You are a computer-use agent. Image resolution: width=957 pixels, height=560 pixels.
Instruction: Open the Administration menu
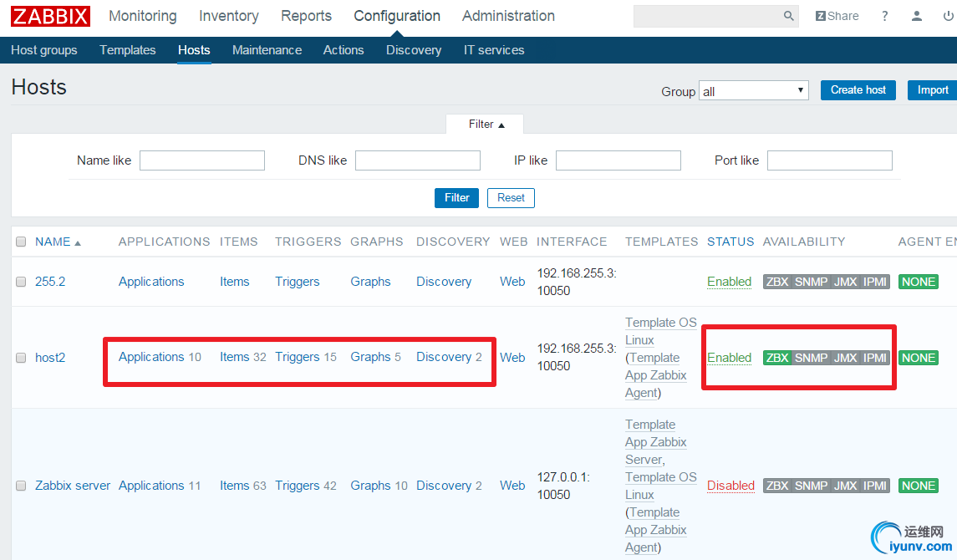[x=508, y=16]
